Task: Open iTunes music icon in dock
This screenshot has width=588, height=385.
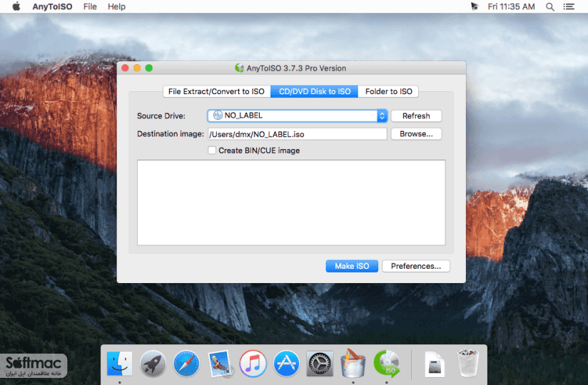Action: pos(253,364)
